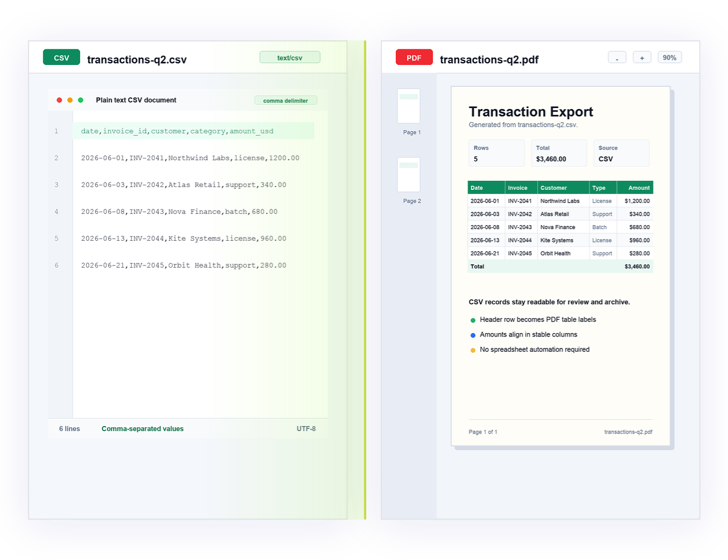Click the Total row label in PDF table
The width and height of the screenshot is (728, 560).
pyautogui.click(x=478, y=267)
